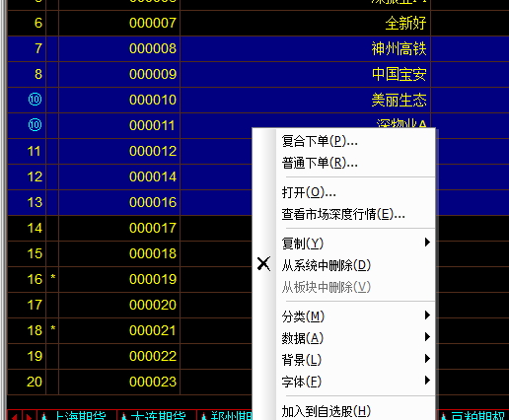This screenshot has width=509, height=420.
Task: Click stock code 000023
Action: coord(153,382)
